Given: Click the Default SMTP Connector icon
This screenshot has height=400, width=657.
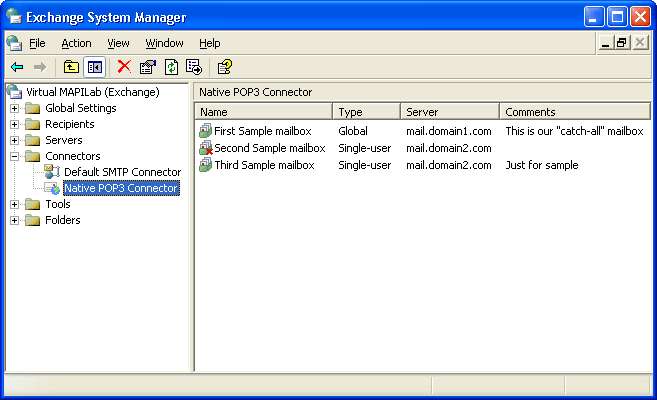Looking at the screenshot, I should (52, 172).
